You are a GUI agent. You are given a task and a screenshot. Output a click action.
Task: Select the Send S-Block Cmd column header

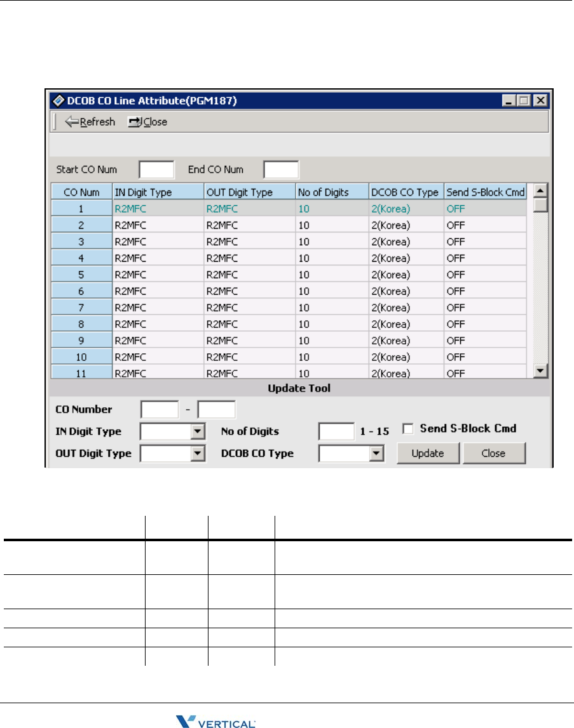click(x=485, y=192)
